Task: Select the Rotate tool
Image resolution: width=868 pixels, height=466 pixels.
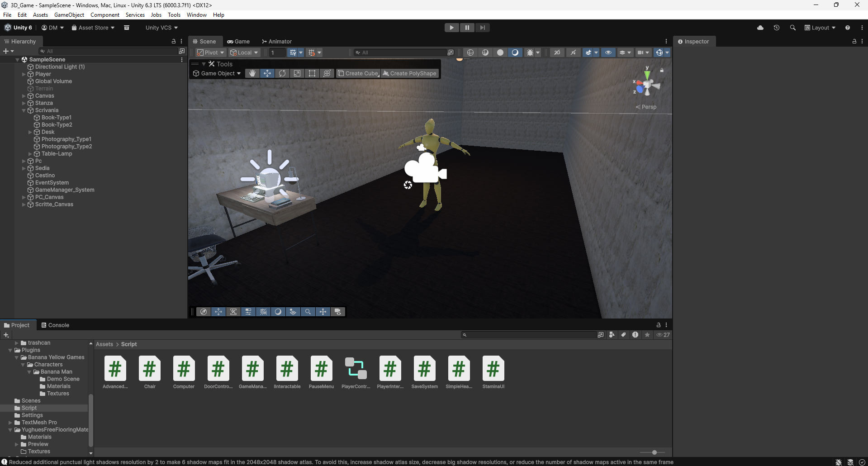Action: pos(282,73)
